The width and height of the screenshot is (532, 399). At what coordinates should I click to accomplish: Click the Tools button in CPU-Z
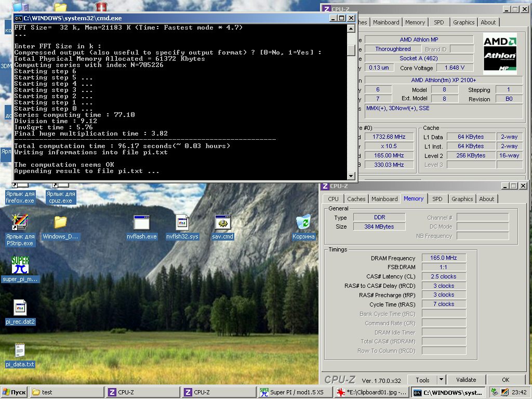coord(422,380)
